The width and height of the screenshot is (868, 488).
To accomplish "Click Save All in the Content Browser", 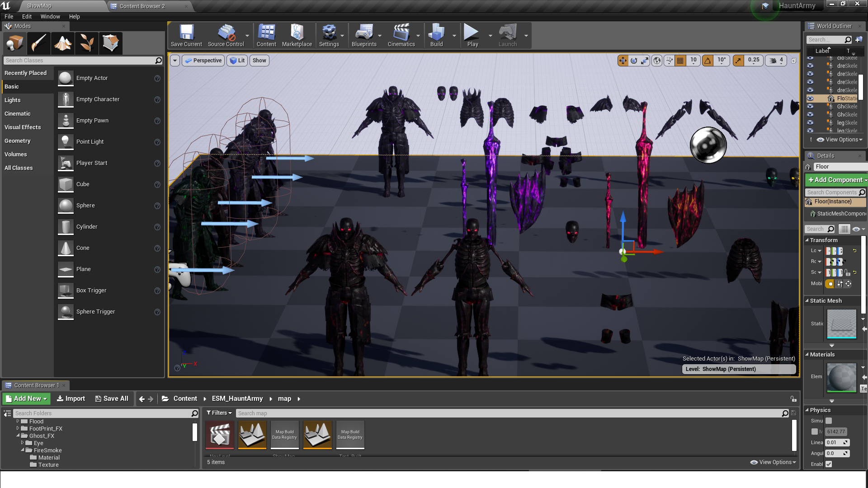I will 112,399.
